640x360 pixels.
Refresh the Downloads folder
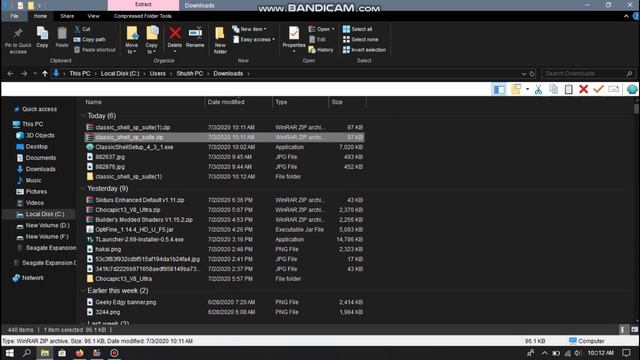[x=532, y=74]
